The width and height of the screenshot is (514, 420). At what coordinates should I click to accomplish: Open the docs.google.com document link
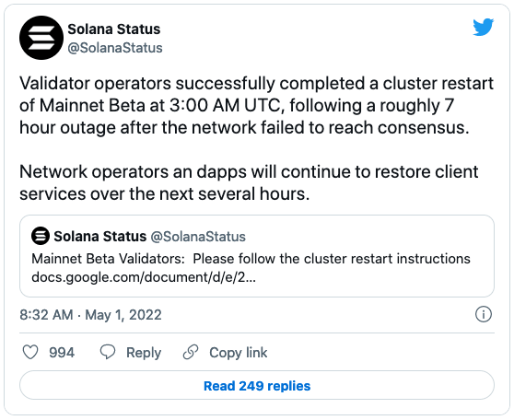point(144,277)
